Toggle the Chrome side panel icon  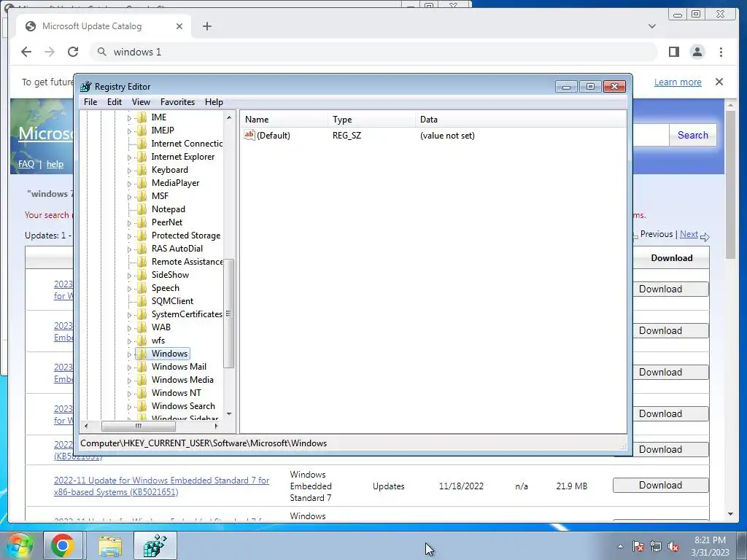click(x=673, y=52)
